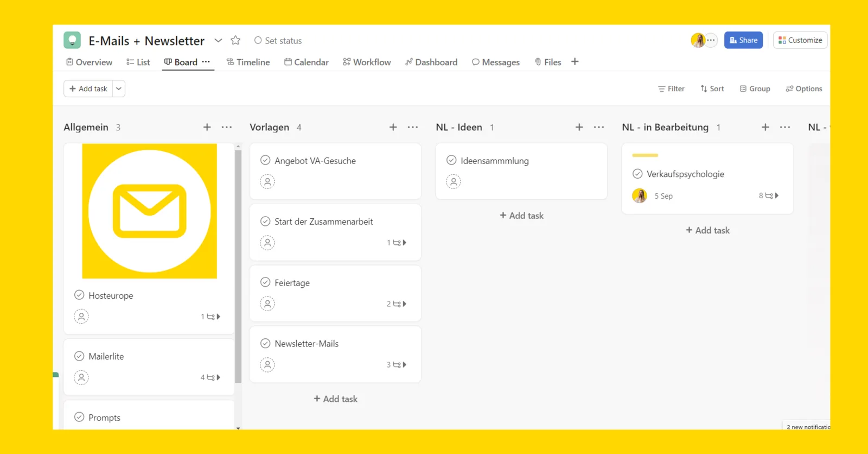Mark the Prompts task complete
This screenshot has height=454, width=868.
pos(79,417)
